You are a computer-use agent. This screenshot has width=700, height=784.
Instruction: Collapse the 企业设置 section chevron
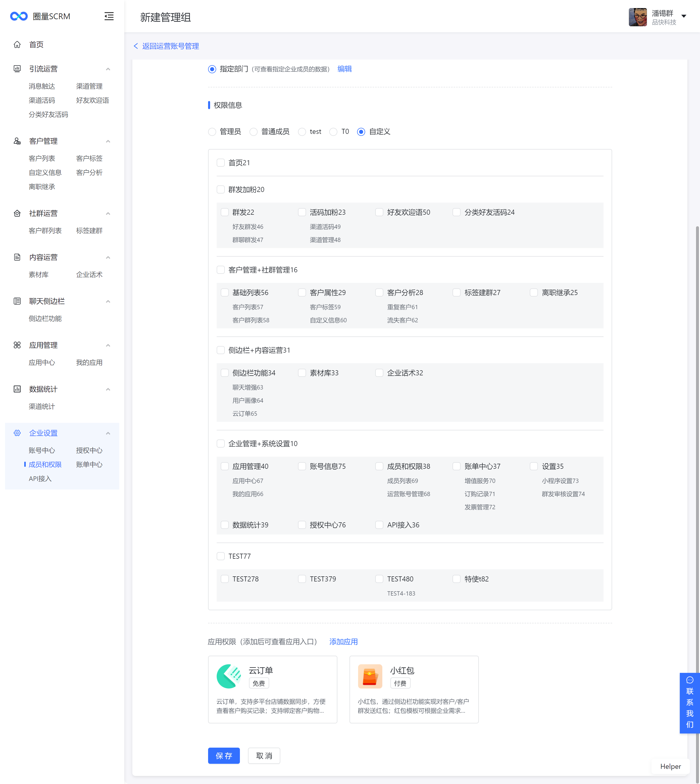108,433
